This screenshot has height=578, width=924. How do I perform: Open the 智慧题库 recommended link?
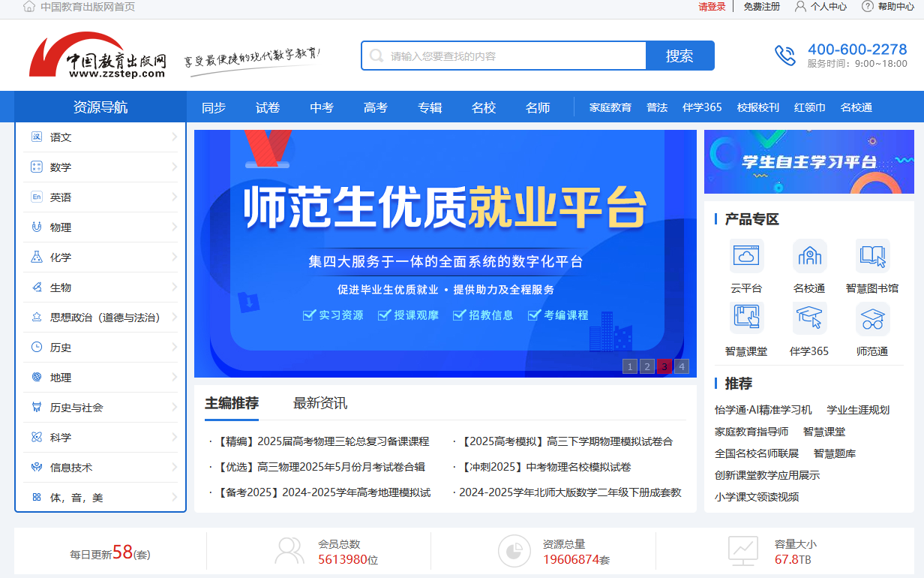point(835,453)
